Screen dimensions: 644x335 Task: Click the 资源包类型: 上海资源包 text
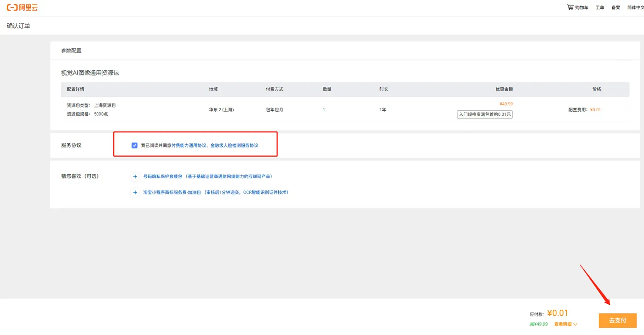(x=91, y=106)
